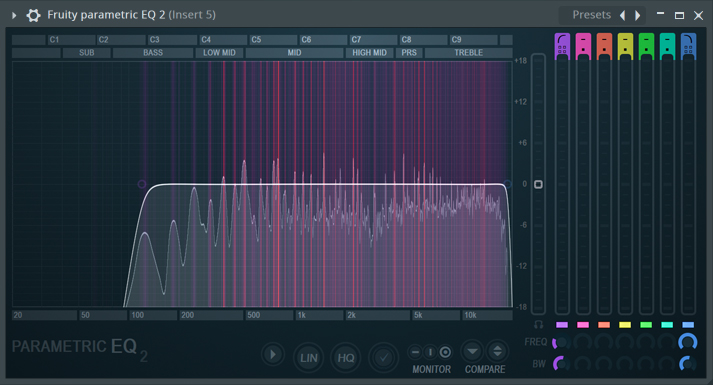Click the play-arrow options button
This screenshot has height=385, width=713.
click(x=273, y=355)
